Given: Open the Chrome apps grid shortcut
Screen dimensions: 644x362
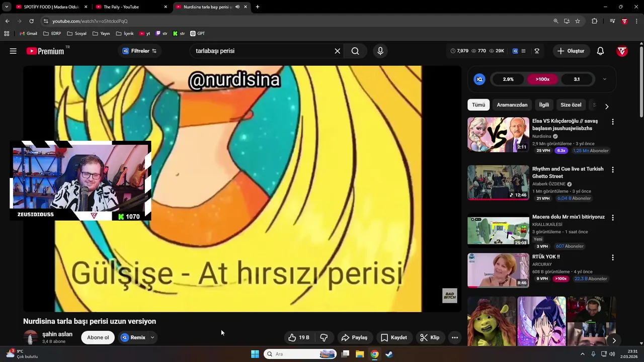Looking at the screenshot, I should pos(7,34).
